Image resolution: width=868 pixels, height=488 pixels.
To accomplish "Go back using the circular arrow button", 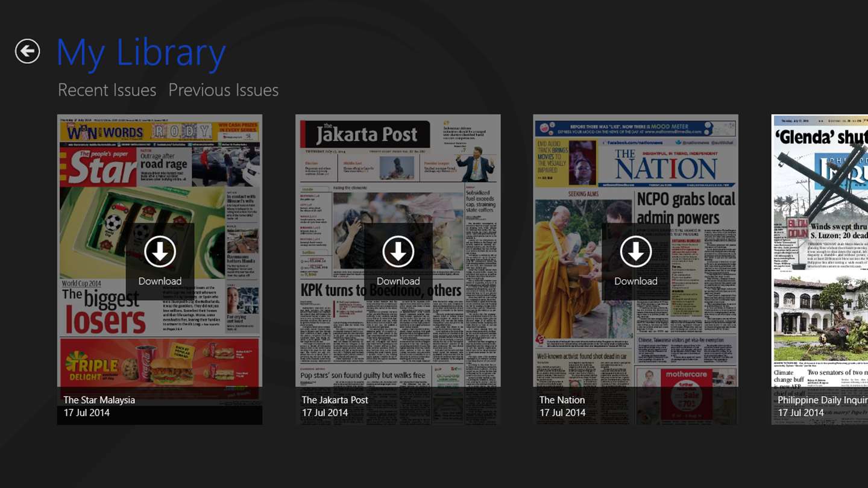I will pos(28,51).
